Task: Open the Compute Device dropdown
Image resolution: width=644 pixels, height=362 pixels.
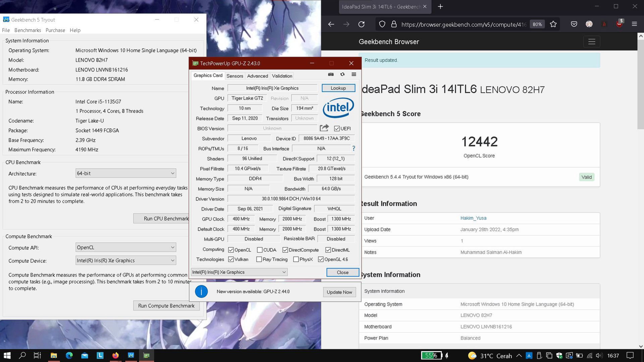Action: click(126, 260)
